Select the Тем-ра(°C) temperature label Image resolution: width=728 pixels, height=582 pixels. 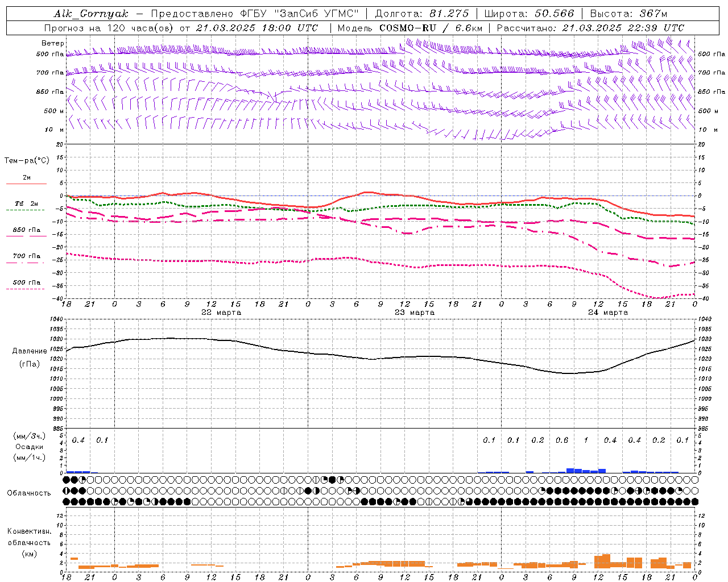click(x=27, y=161)
